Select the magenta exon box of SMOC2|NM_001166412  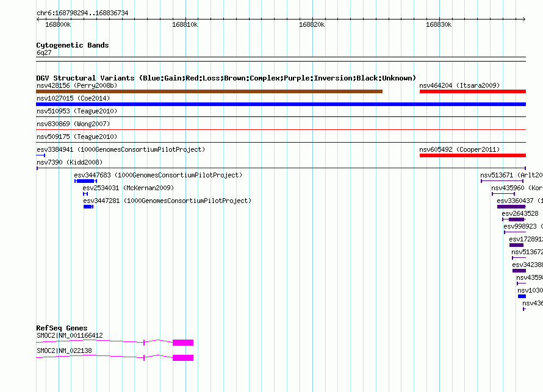[x=183, y=343]
